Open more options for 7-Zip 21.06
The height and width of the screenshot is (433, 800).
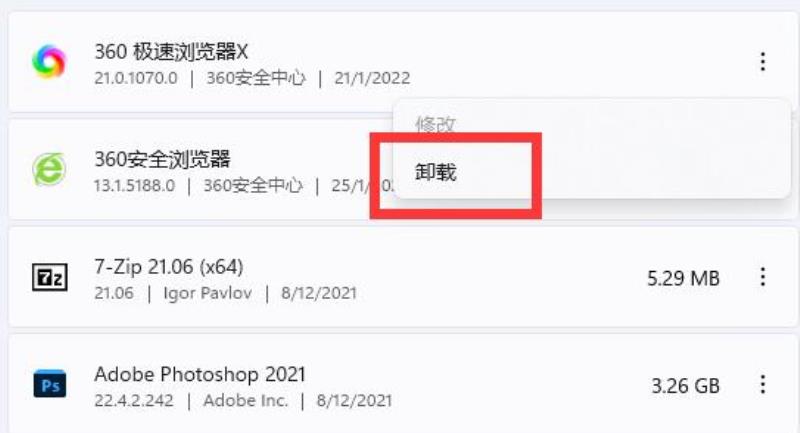pos(762,277)
